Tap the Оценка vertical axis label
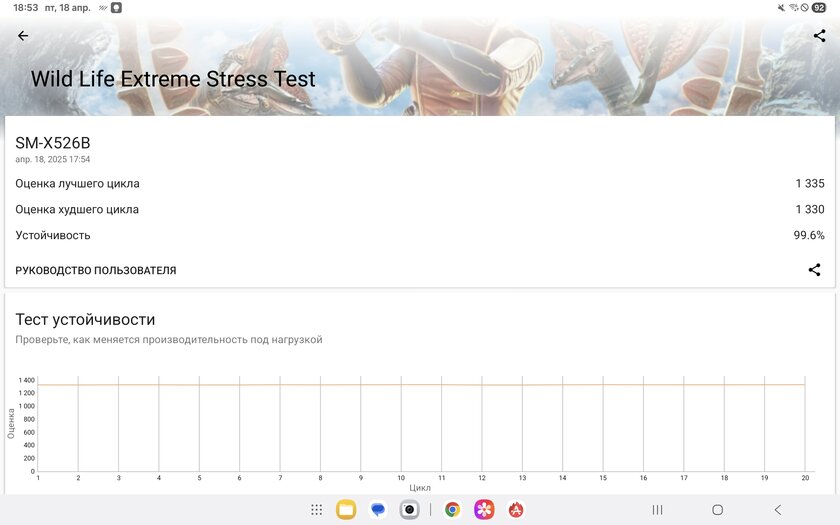 11,424
